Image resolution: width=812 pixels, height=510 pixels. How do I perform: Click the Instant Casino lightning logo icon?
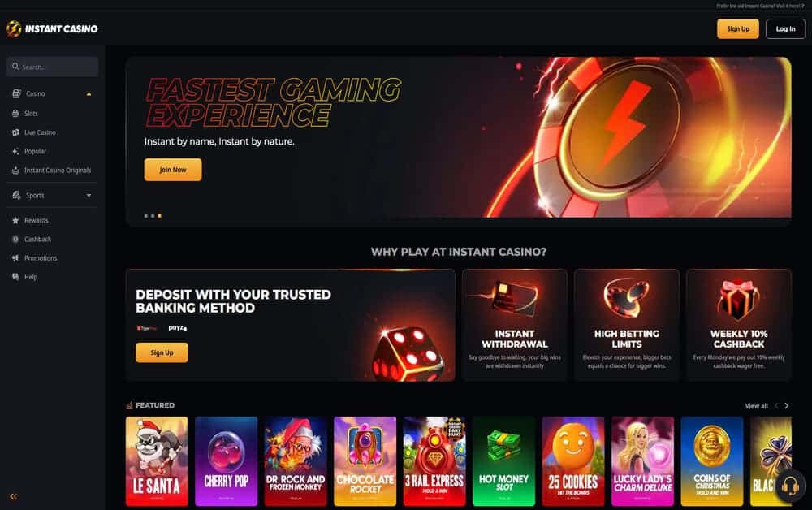pos(14,29)
